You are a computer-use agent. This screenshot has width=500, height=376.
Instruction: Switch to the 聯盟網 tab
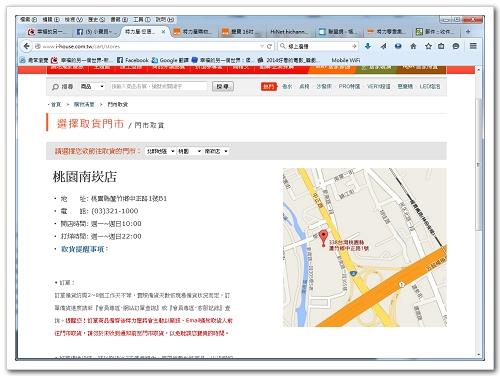tap(337, 32)
